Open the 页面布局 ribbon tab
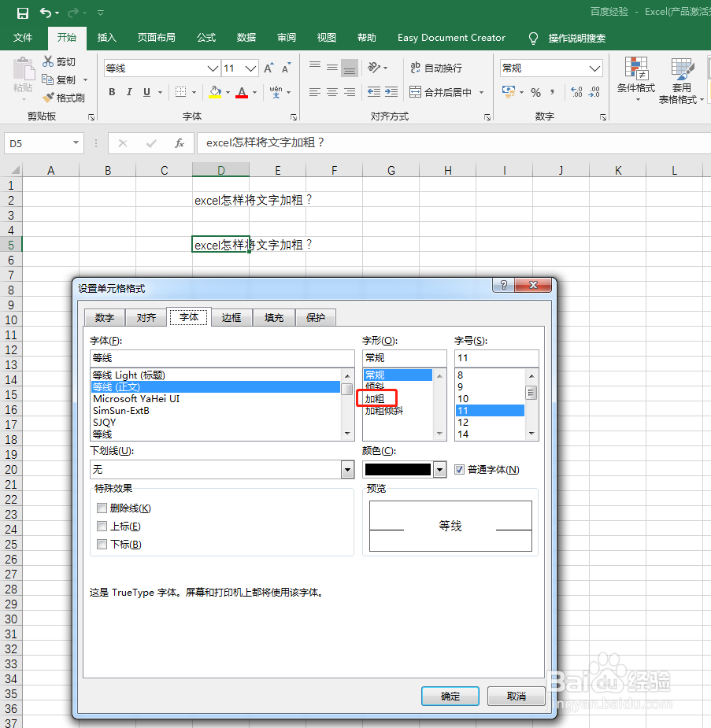Screen dimensions: 711x728 pos(157,38)
